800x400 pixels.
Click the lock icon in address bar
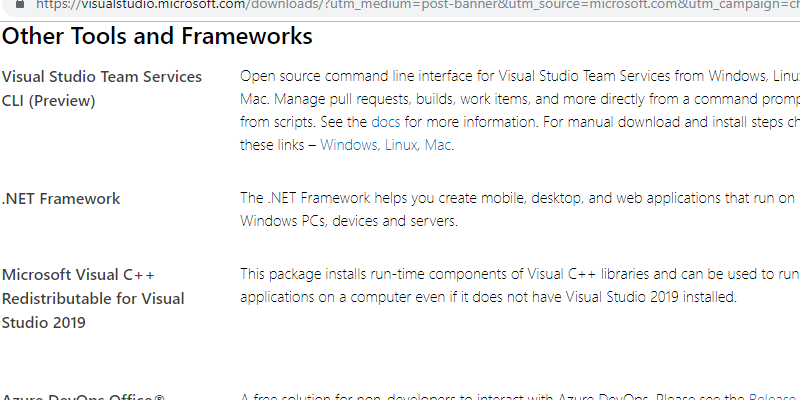(x=14, y=4)
